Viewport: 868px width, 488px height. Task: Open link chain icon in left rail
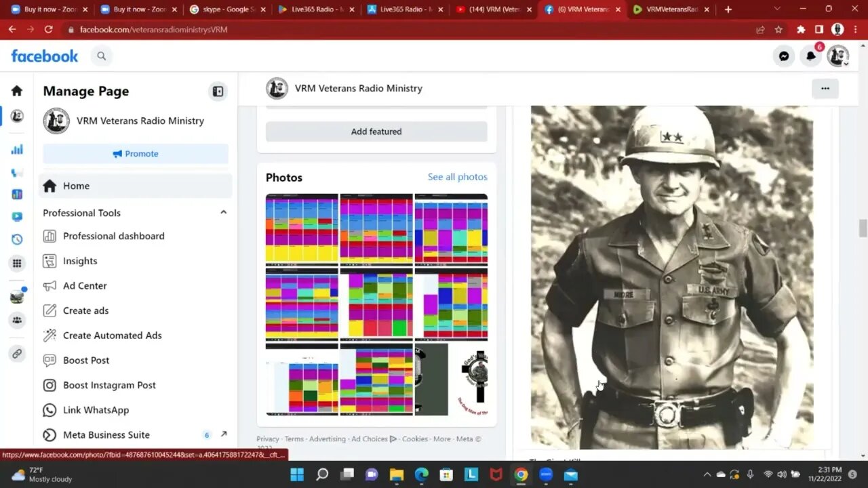click(x=17, y=354)
